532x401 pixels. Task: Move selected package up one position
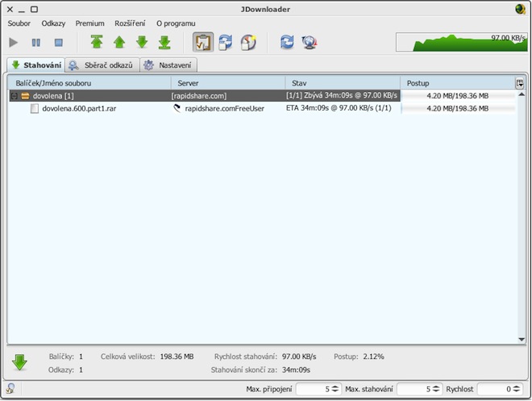point(119,42)
